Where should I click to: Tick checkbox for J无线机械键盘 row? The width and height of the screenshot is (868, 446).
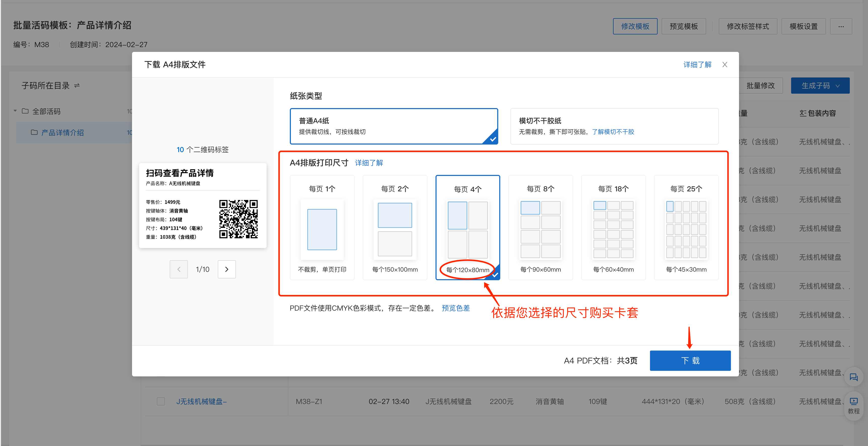click(x=161, y=401)
